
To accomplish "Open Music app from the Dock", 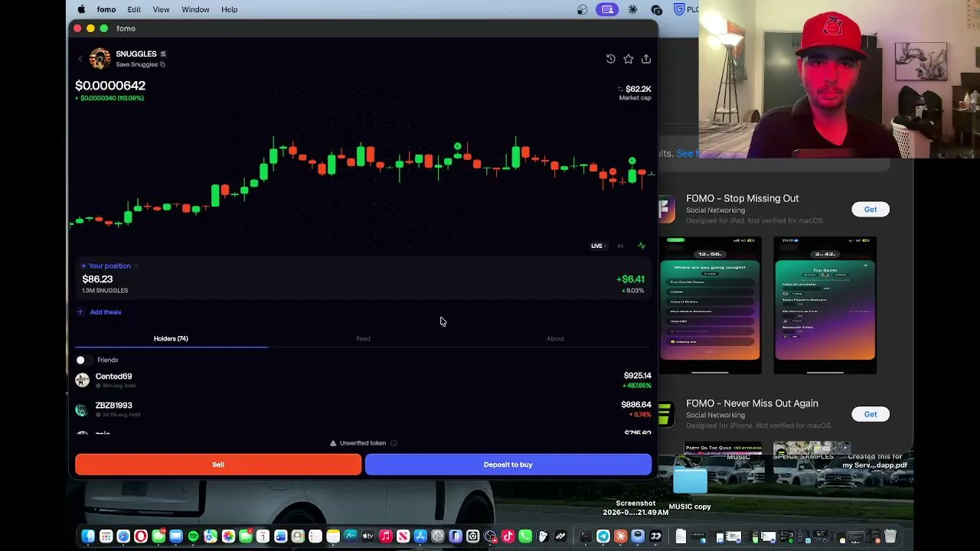I will click(385, 536).
